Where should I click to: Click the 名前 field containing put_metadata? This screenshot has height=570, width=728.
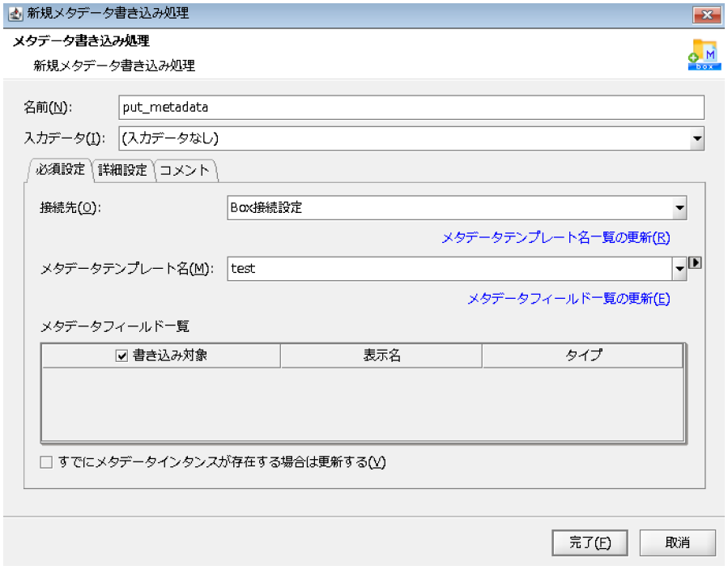[411, 108]
